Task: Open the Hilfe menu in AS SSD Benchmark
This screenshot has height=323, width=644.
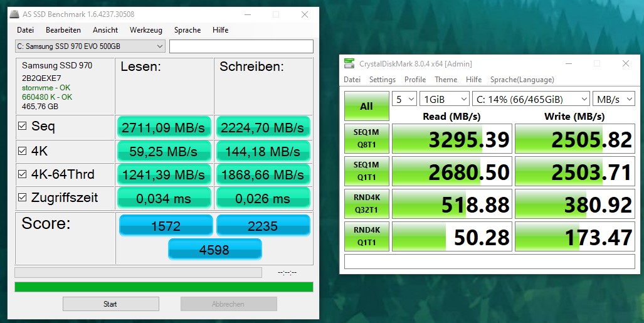Action: click(221, 30)
